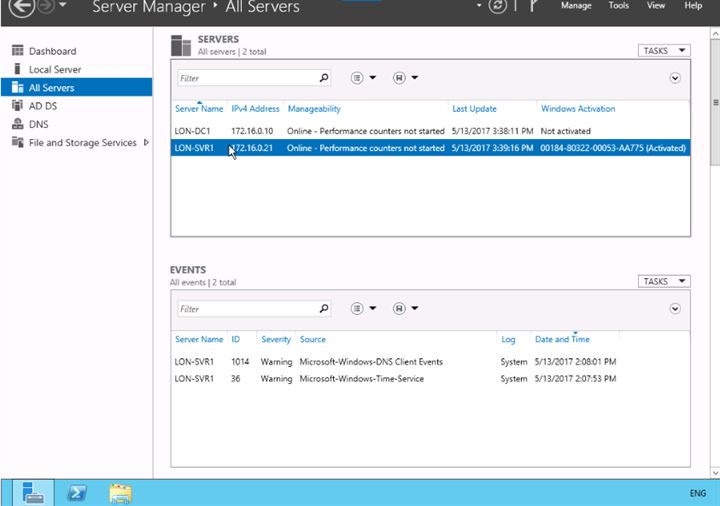Image resolution: width=720 pixels, height=506 pixels.
Task: Open Servers criteria list dropdown arrow
Action: pyautogui.click(x=372, y=78)
